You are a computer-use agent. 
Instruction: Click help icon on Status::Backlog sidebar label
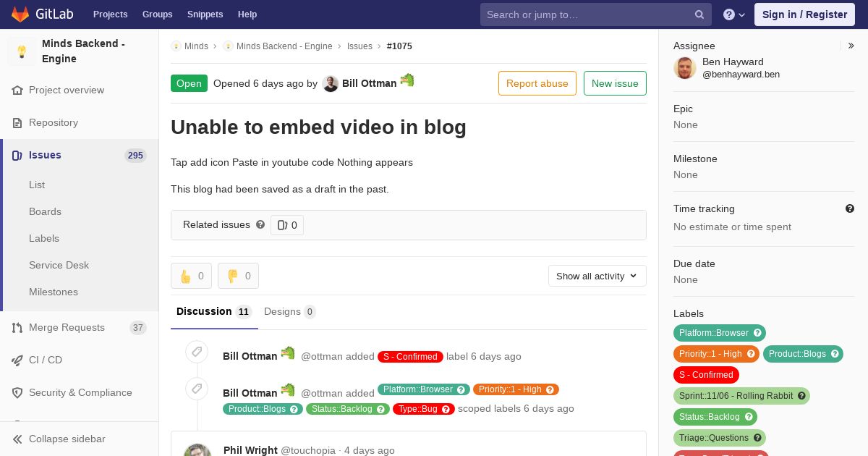pyautogui.click(x=749, y=417)
